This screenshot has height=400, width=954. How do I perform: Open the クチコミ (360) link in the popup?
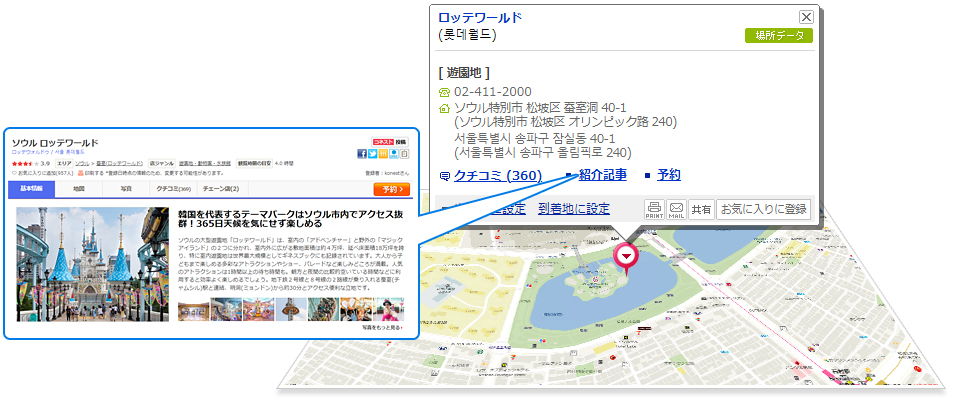pos(498,176)
